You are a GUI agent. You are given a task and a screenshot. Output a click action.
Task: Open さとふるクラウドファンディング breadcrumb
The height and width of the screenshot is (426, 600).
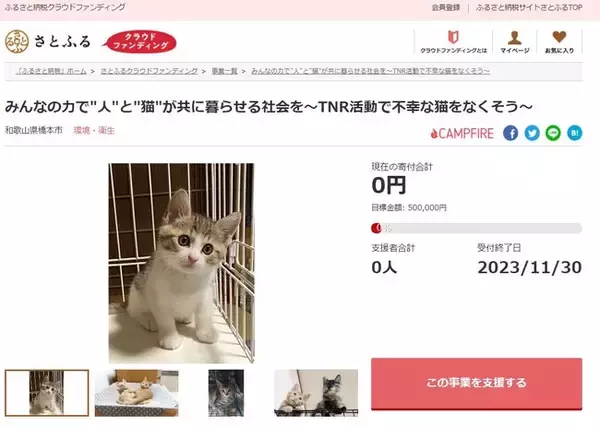pos(149,71)
